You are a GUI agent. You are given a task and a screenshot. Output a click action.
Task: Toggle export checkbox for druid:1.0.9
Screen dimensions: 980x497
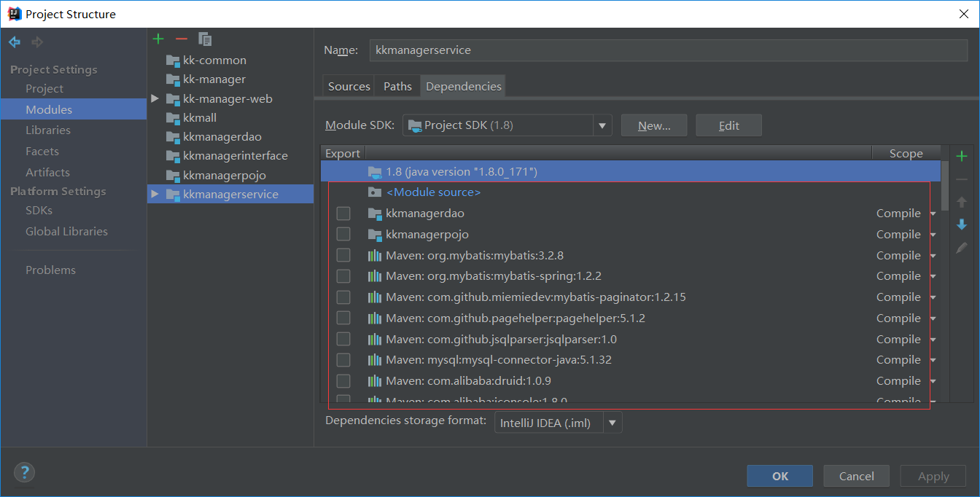(343, 381)
